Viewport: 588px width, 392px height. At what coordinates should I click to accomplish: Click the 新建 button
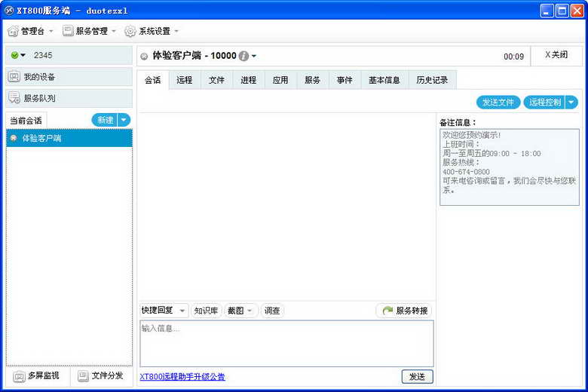click(105, 120)
